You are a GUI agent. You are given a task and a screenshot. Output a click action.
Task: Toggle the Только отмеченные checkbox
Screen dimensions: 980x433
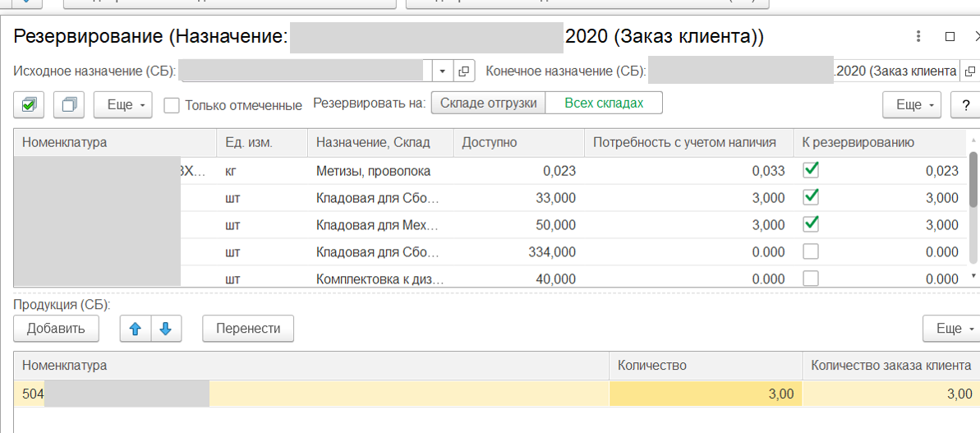171,105
